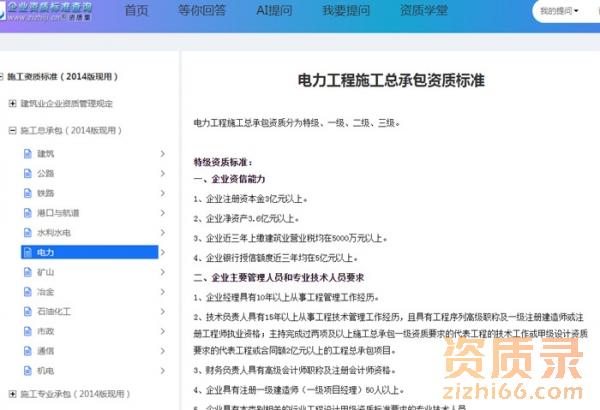Collapse the 施工总承包（2014版现用） section
Image resolution: width=600 pixels, height=410 pixels.
click(11, 131)
